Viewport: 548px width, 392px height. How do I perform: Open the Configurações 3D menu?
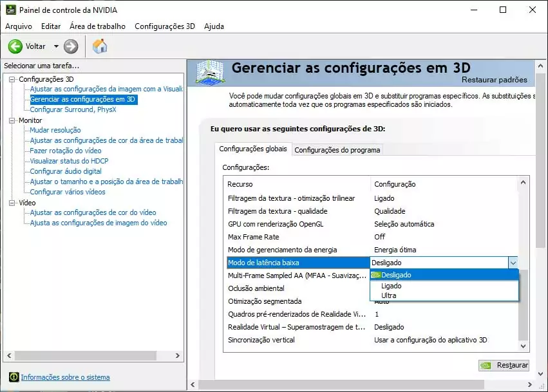(x=164, y=26)
